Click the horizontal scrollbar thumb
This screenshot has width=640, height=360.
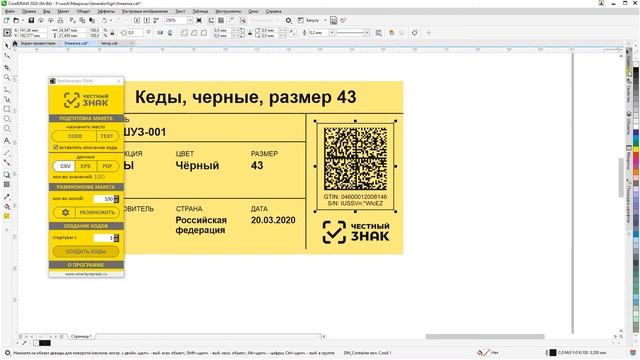[x=485, y=336]
